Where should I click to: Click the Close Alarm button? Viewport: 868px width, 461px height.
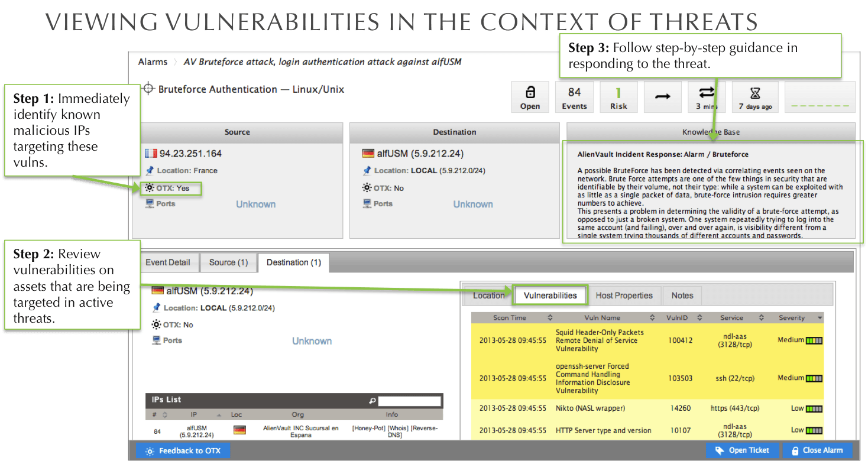[x=817, y=450]
